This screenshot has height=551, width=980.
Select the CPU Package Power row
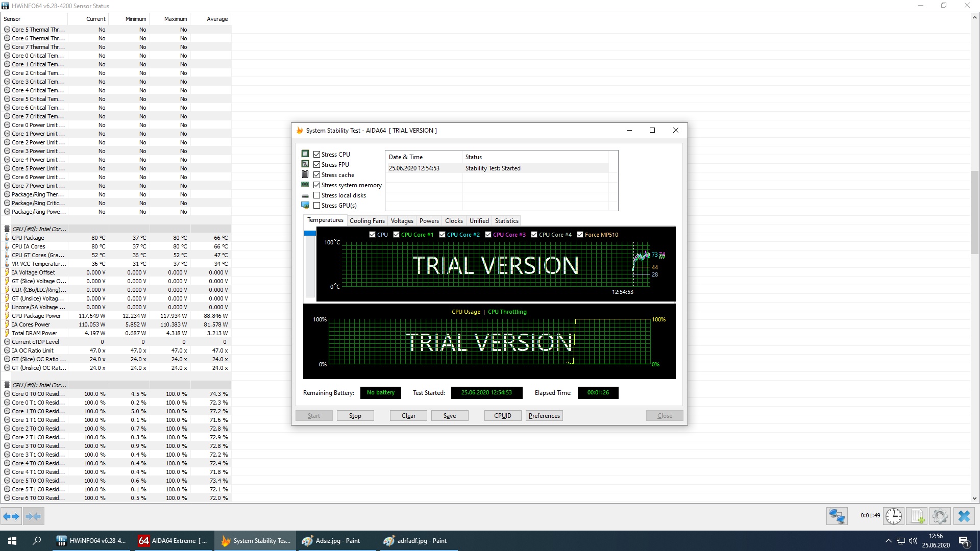point(116,316)
